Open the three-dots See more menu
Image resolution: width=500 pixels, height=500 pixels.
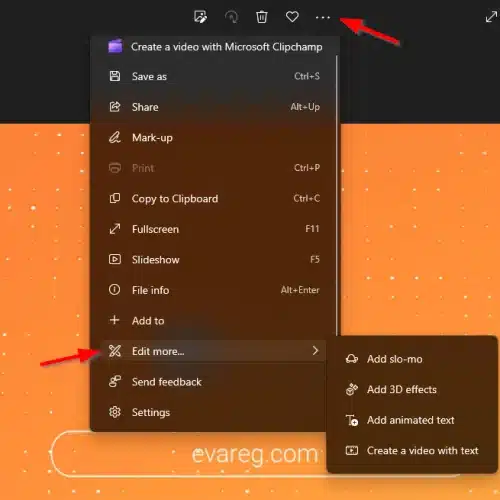[x=323, y=17]
